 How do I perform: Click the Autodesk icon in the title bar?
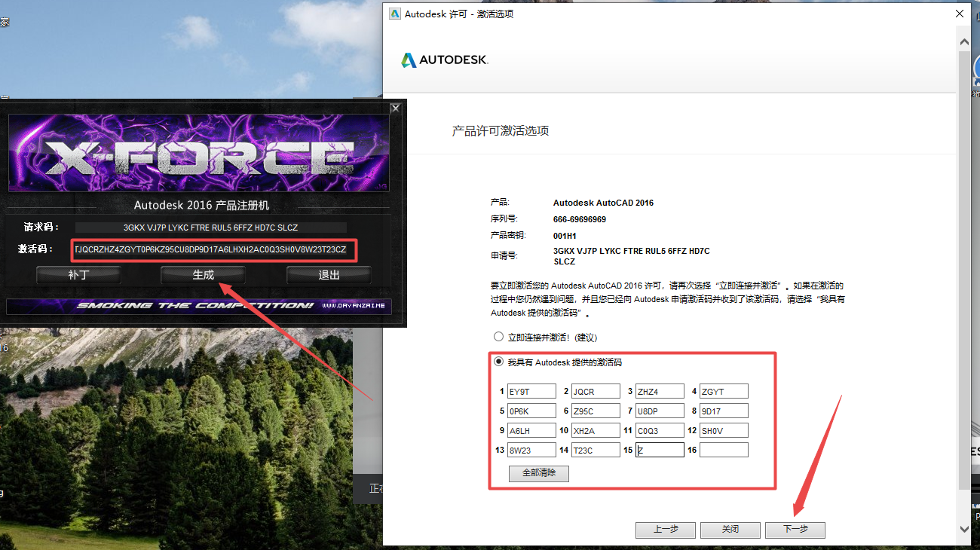click(x=394, y=14)
